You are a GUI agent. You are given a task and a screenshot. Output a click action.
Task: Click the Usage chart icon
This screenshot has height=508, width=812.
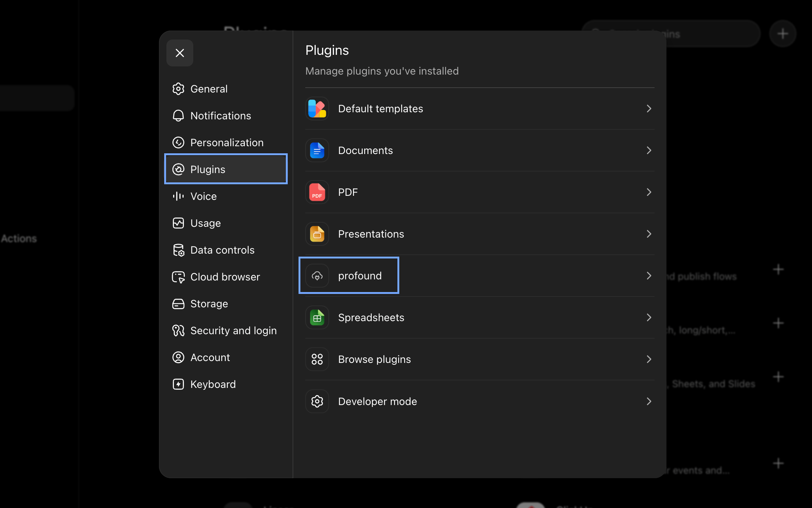[x=178, y=223]
